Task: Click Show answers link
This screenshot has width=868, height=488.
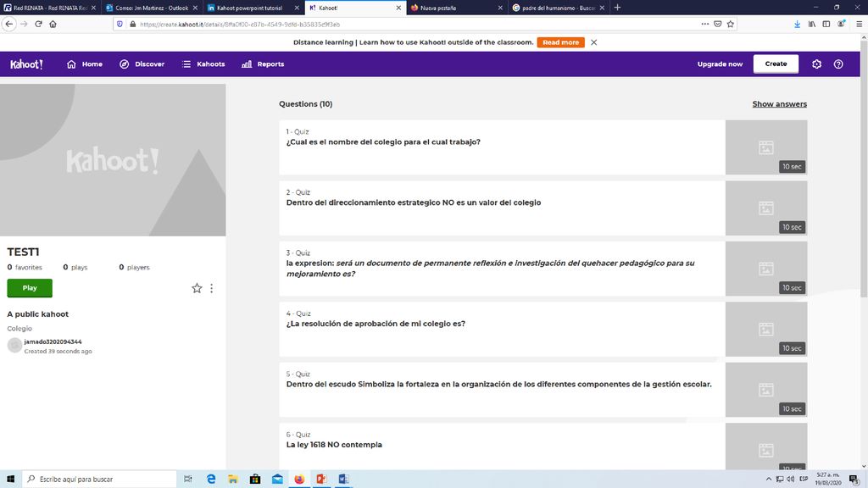Action: (x=779, y=104)
